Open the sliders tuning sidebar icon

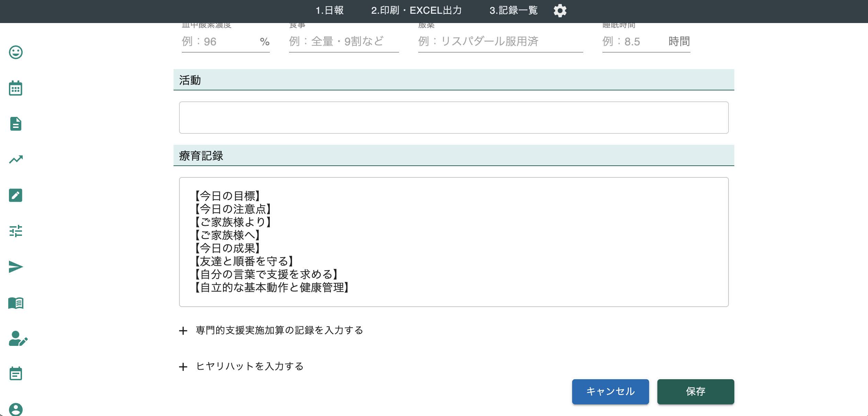16,231
